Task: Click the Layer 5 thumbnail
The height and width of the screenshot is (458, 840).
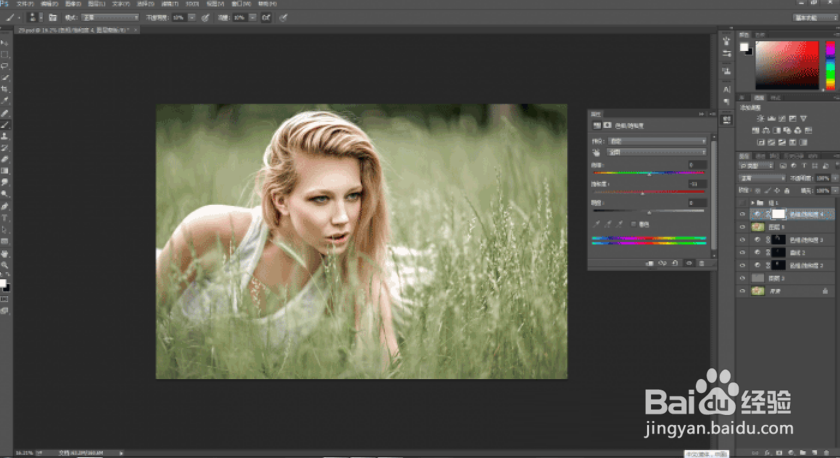Action: pos(758,227)
